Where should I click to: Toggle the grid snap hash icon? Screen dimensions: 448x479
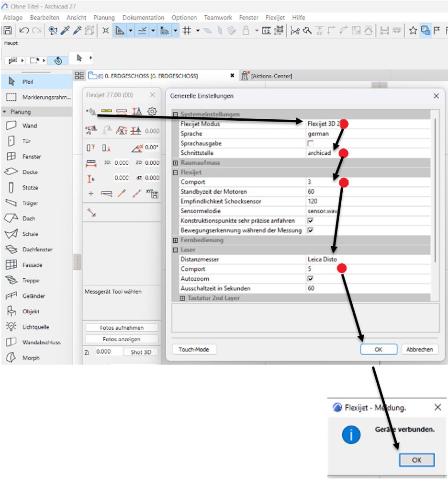coord(187,31)
